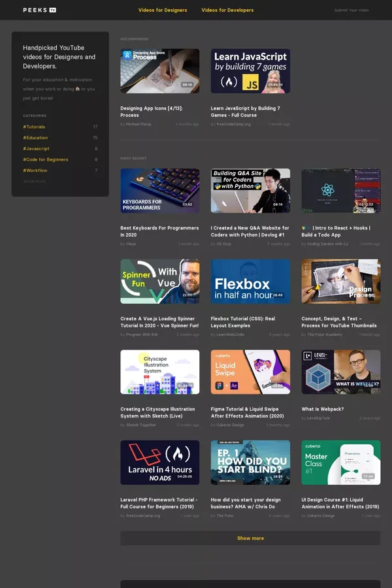
Task: Filter by #Javascript category
Action: click(x=36, y=148)
